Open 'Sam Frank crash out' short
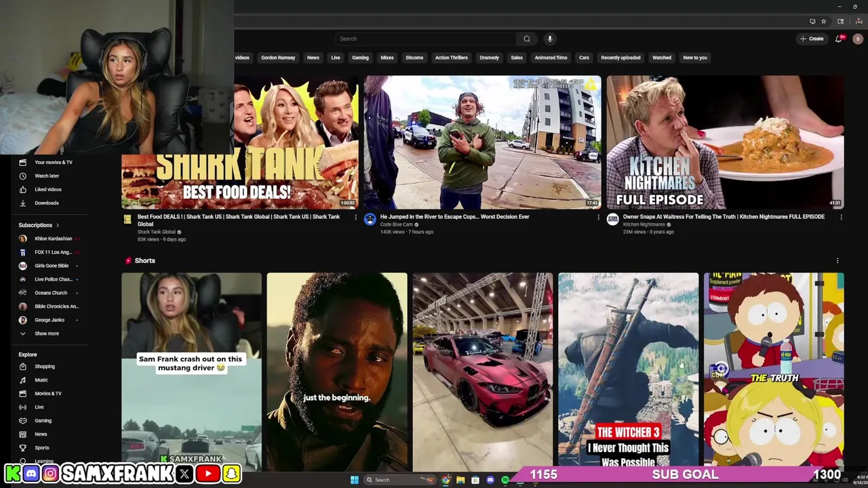868x488 pixels. 191,371
